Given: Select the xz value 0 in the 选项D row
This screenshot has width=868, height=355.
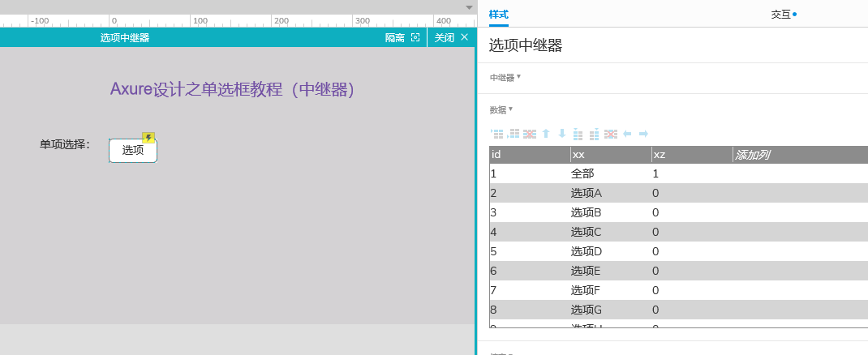Looking at the screenshot, I should pos(692,251).
